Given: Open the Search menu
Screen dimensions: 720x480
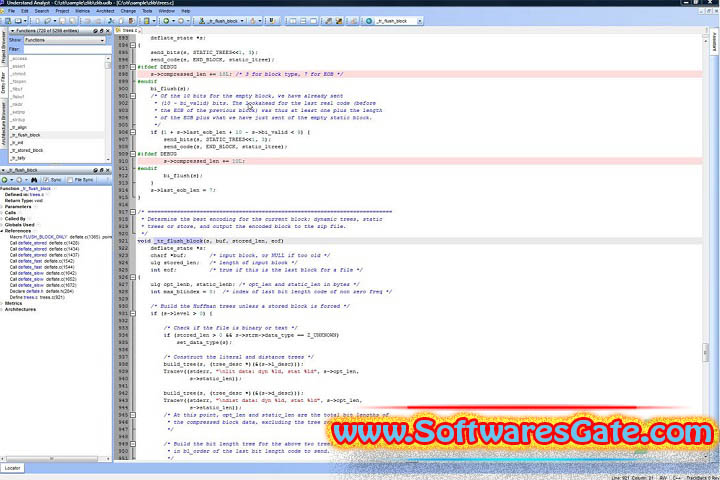Looking at the screenshot, I should tap(42, 11).
